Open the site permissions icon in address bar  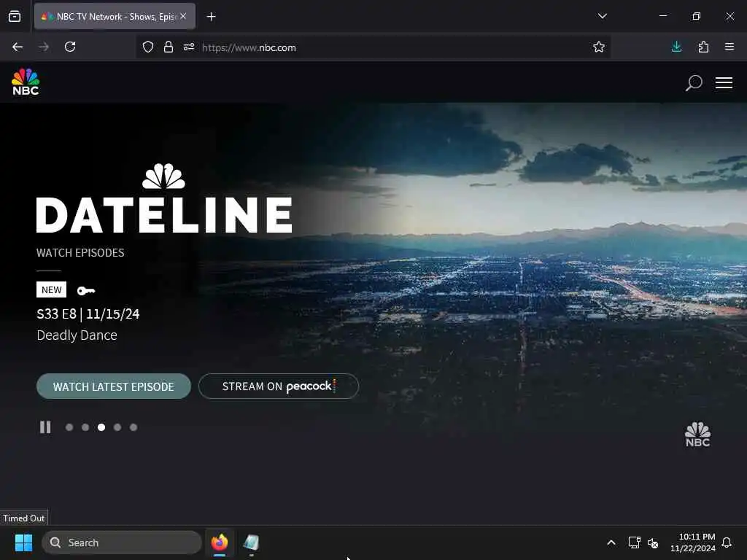pyautogui.click(x=189, y=47)
